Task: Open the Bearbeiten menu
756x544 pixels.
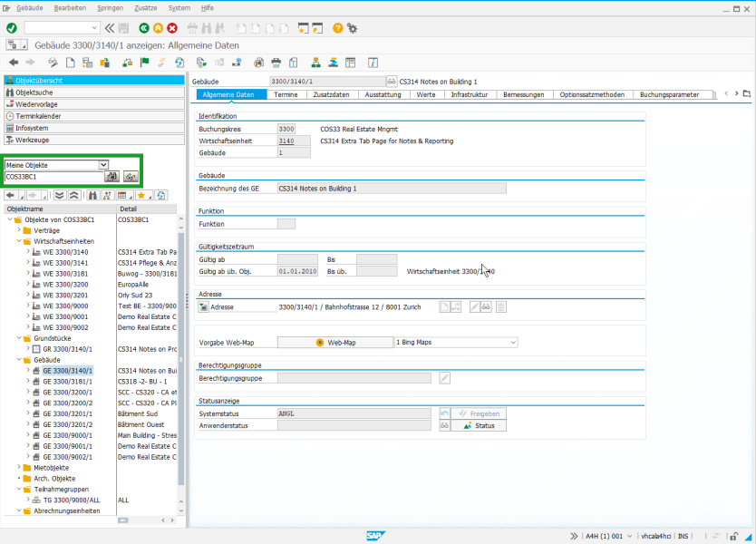Action: tap(70, 8)
